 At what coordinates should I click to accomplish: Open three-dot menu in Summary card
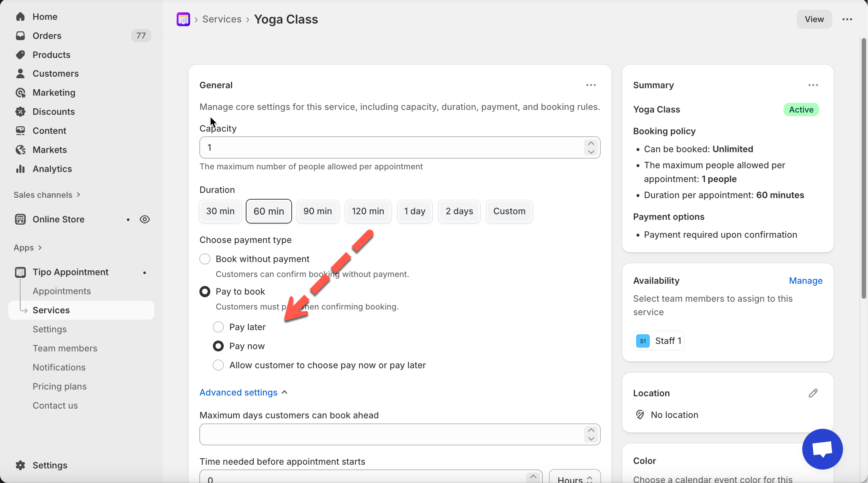(813, 85)
